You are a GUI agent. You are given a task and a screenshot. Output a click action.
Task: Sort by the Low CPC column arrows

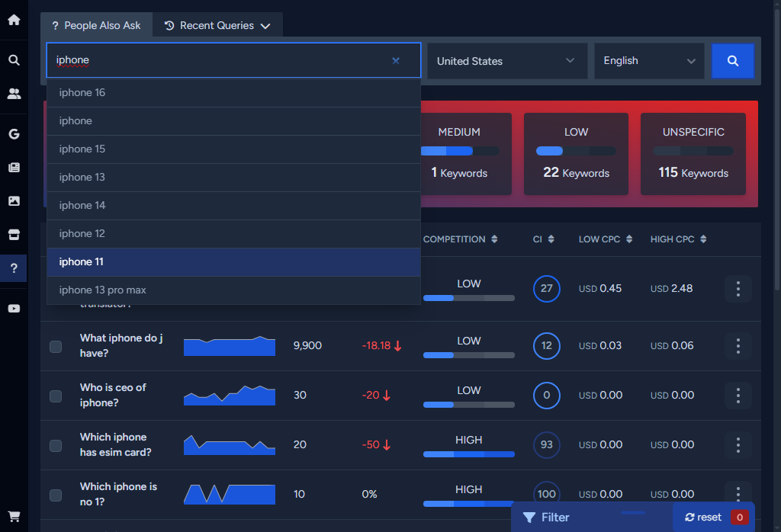click(x=629, y=239)
